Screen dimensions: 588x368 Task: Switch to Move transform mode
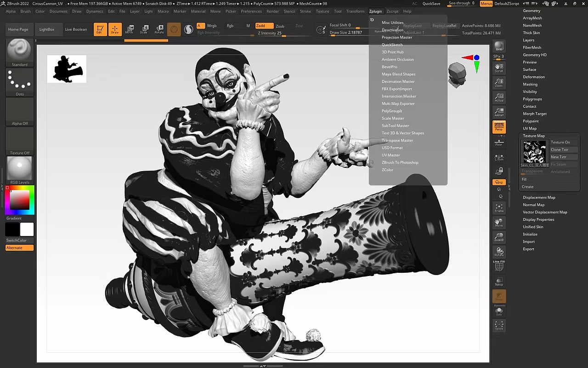click(130, 29)
